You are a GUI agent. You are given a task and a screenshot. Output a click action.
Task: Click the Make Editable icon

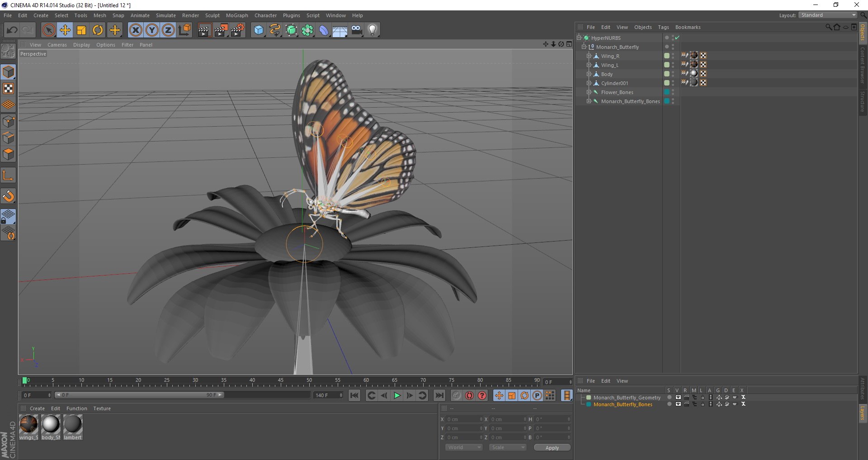coord(8,51)
